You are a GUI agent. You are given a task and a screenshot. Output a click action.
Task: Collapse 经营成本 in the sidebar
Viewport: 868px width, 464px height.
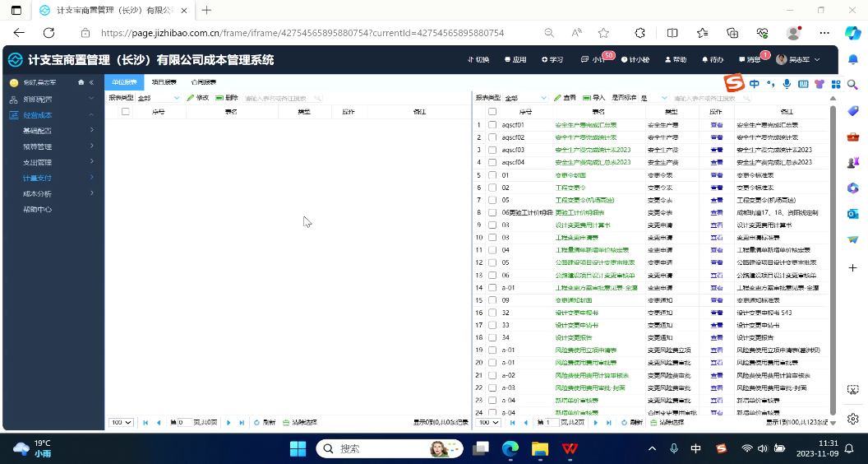point(53,115)
